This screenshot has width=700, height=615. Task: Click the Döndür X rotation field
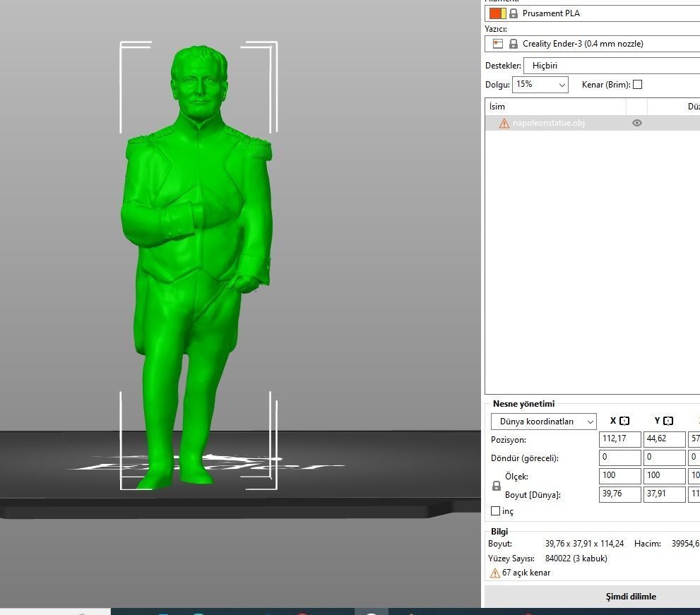point(619,458)
